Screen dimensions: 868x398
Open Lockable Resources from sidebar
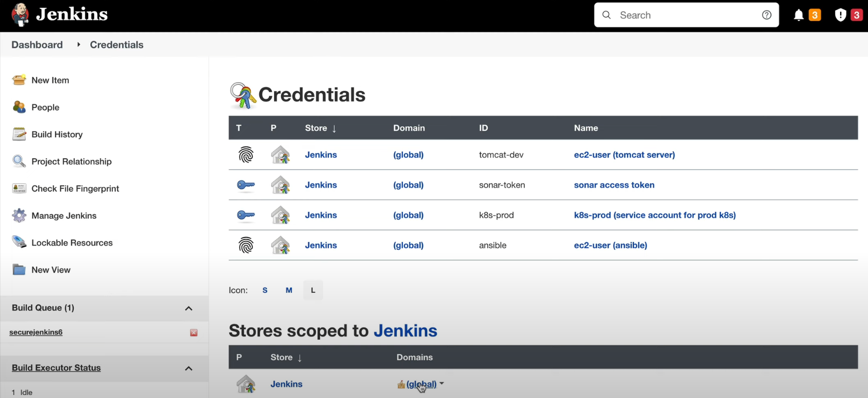[72, 243]
